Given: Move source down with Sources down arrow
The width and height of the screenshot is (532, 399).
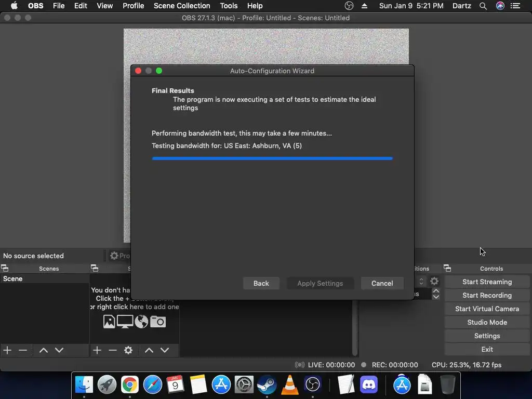Looking at the screenshot, I should click(x=165, y=350).
